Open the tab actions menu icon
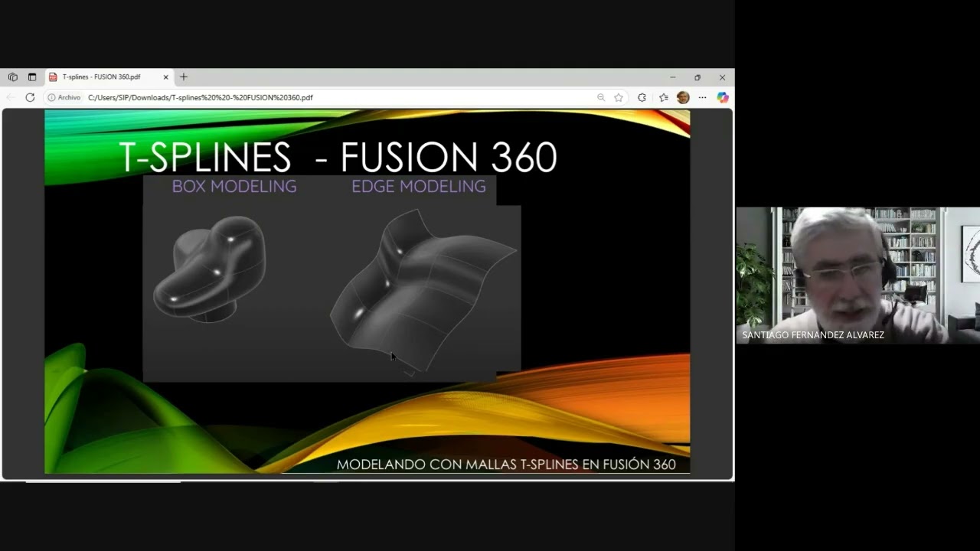The width and height of the screenshot is (980, 551). pos(32,77)
